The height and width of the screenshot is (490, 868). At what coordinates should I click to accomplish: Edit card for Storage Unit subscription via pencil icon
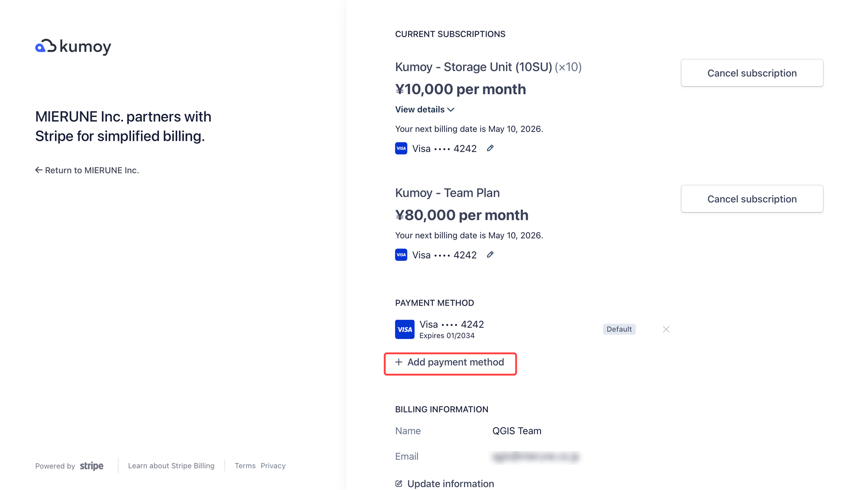click(491, 148)
